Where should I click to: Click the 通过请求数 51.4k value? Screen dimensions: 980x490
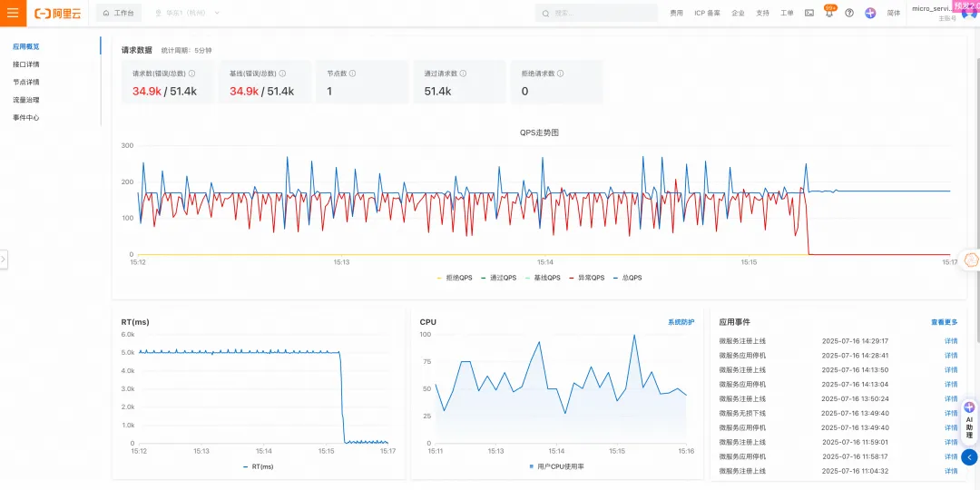[x=437, y=92]
